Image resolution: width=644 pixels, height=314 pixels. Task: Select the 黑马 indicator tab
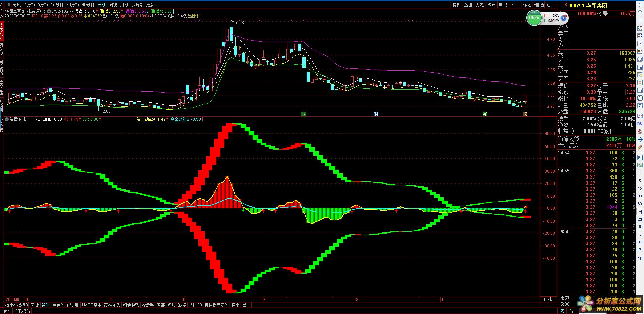pos(246,305)
